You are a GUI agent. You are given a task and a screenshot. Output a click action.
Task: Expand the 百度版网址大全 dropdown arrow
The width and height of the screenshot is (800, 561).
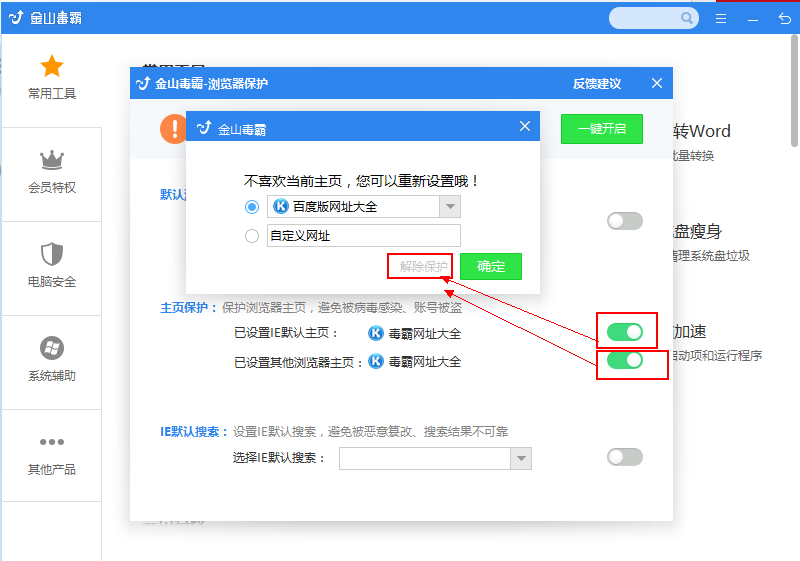450,207
